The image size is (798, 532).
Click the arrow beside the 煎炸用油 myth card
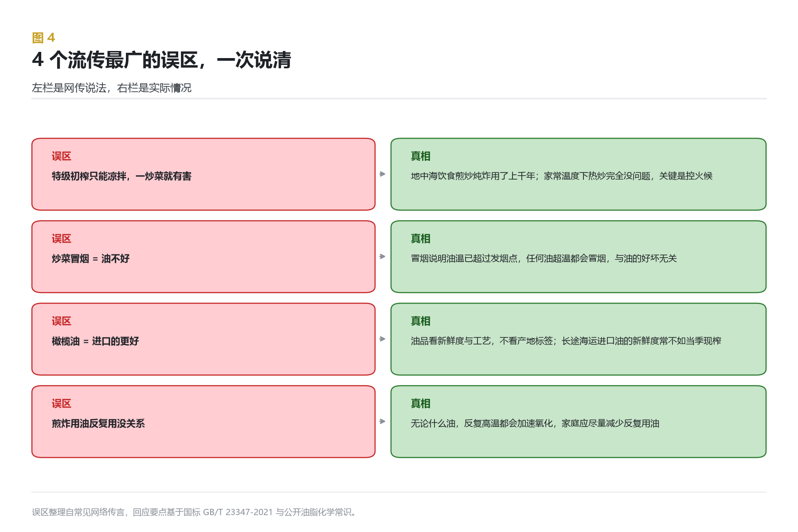[x=383, y=422]
